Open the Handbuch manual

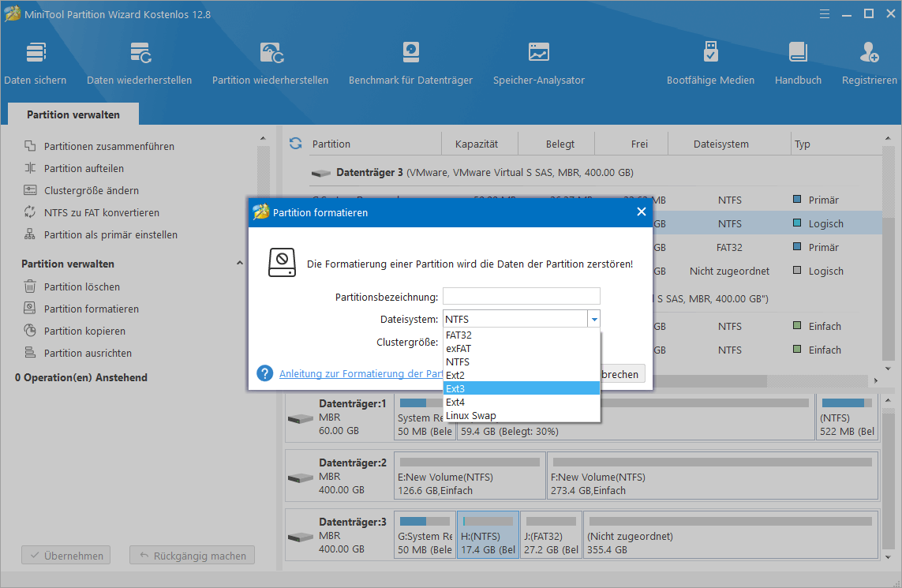pyautogui.click(x=798, y=63)
